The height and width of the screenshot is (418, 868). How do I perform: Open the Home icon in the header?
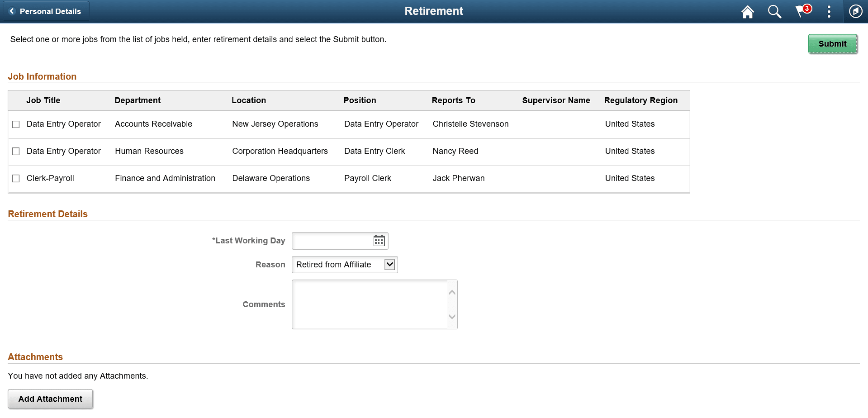point(747,11)
